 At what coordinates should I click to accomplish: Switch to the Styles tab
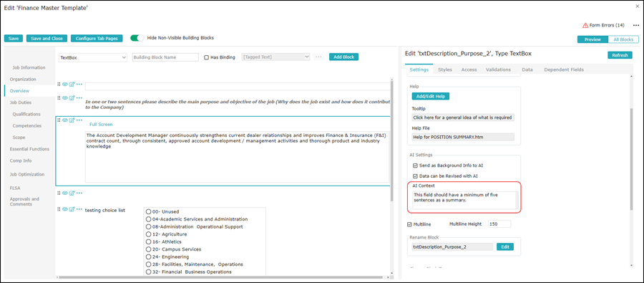(445, 70)
